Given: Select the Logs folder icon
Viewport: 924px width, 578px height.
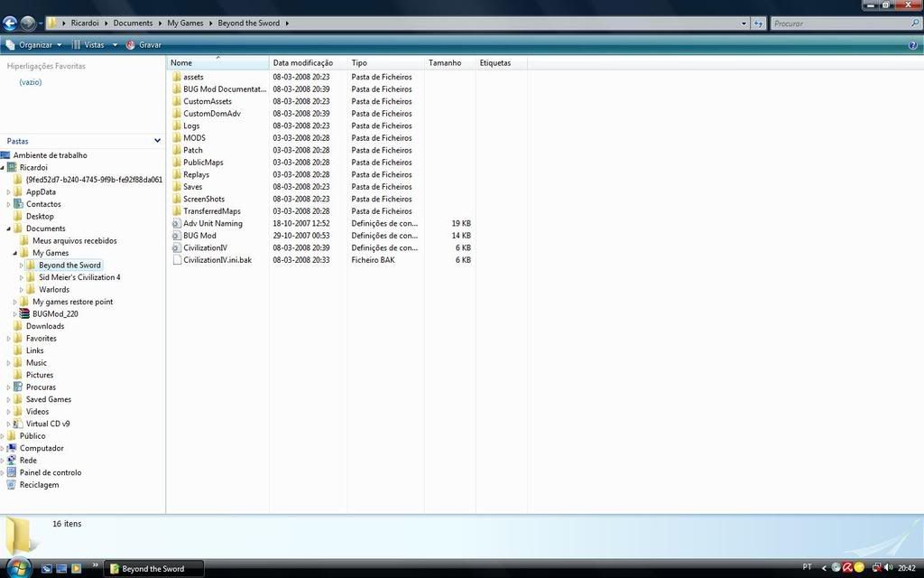Looking at the screenshot, I should pos(176,126).
